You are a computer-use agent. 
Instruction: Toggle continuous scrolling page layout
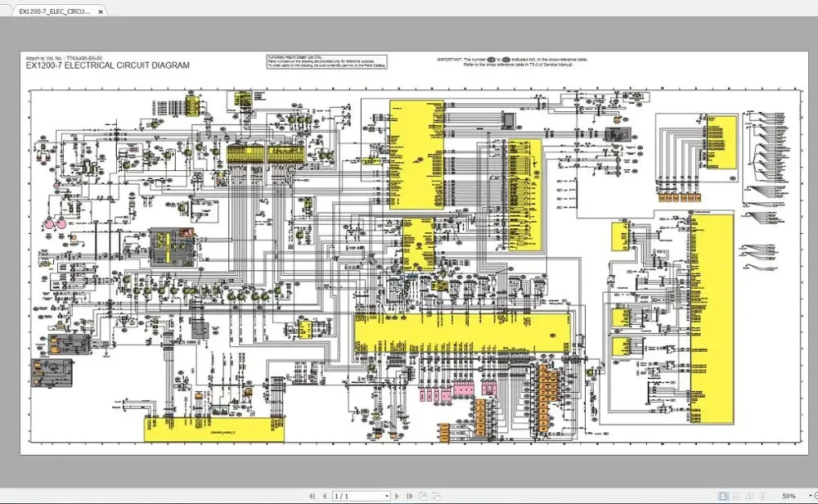point(735,496)
